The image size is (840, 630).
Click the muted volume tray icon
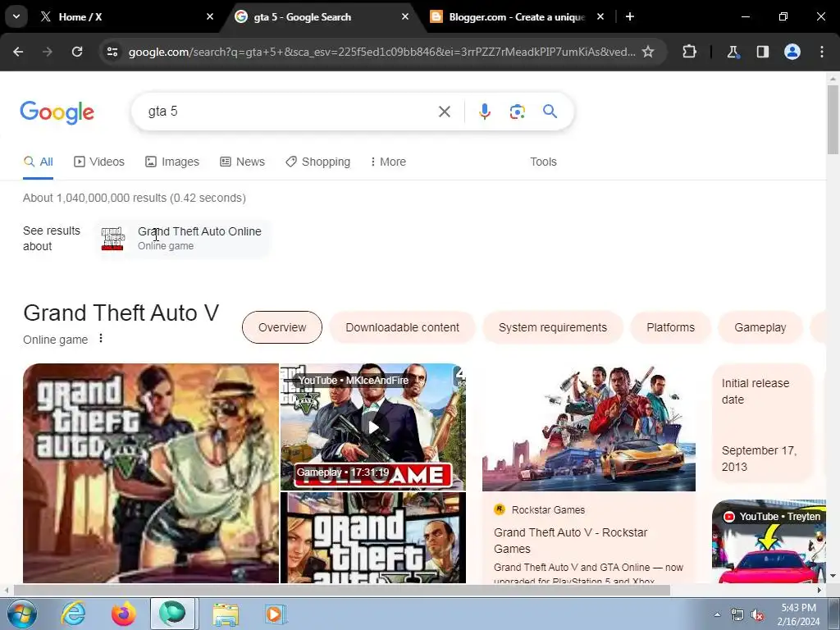point(757,615)
